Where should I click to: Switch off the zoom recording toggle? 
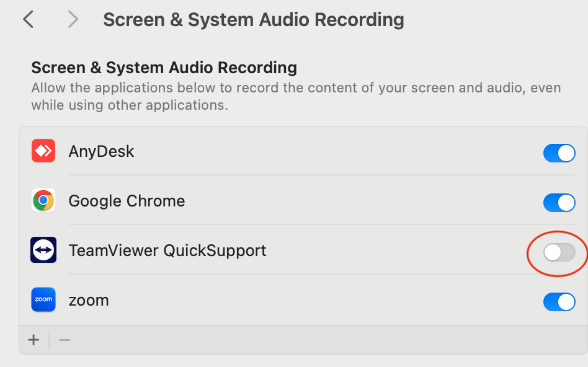pos(559,302)
